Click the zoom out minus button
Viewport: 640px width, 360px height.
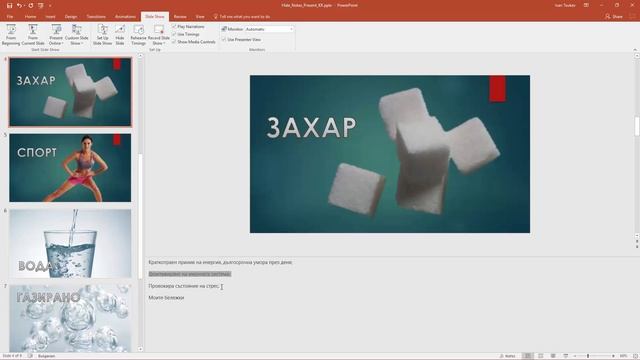tap(575, 356)
